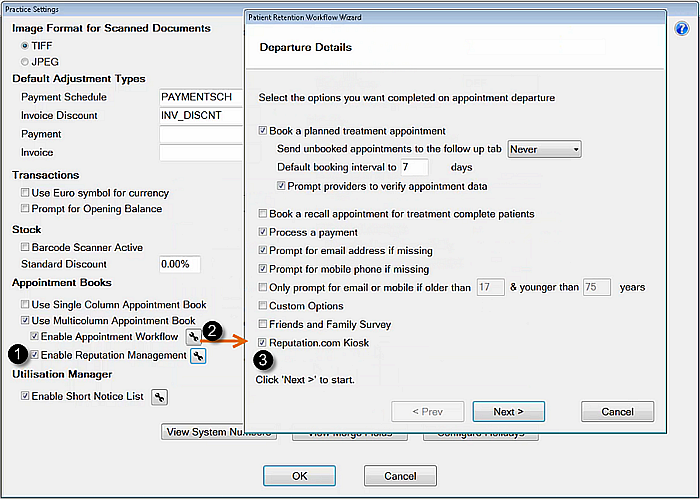Toggle Enable Short Notice List checkbox
The height and width of the screenshot is (499, 700).
25,396
